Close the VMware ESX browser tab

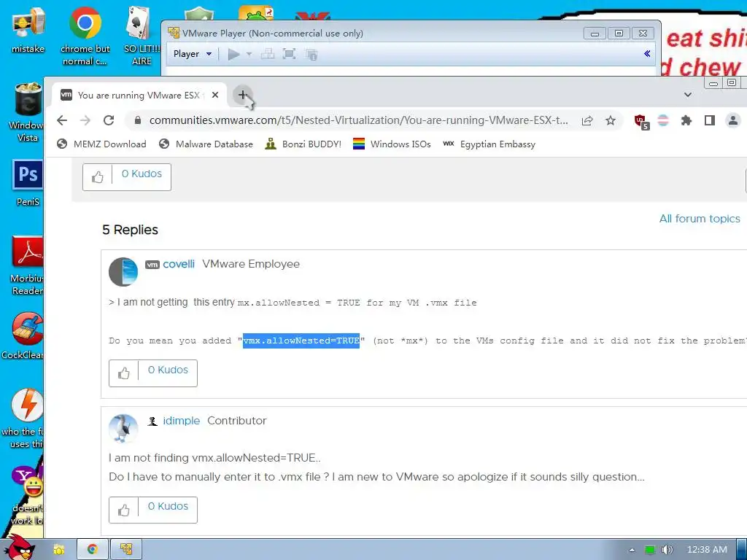click(215, 95)
